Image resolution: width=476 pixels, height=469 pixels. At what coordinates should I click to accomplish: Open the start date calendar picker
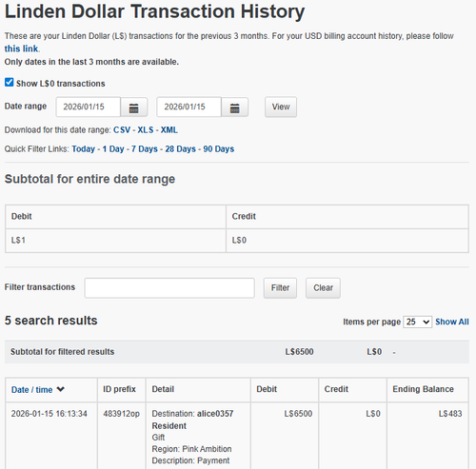pyautogui.click(x=133, y=107)
